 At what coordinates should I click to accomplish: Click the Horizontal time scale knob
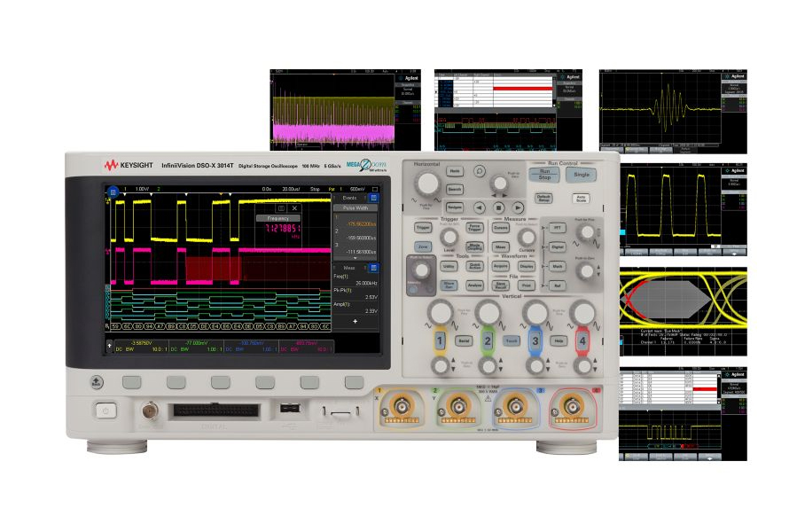pos(427,184)
